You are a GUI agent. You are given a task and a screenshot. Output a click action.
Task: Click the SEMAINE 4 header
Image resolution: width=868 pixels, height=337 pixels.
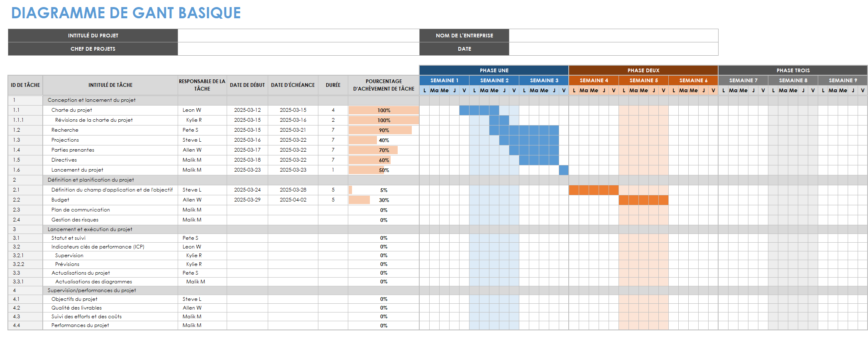click(x=594, y=80)
